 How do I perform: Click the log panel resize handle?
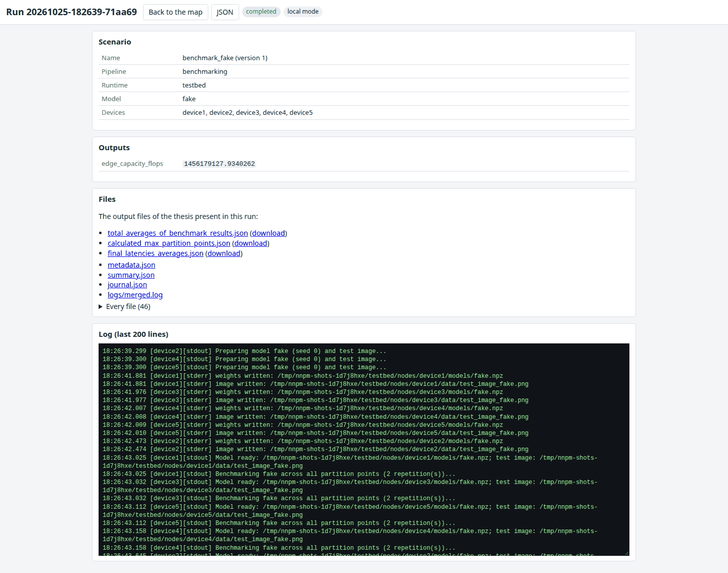[x=626, y=553]
